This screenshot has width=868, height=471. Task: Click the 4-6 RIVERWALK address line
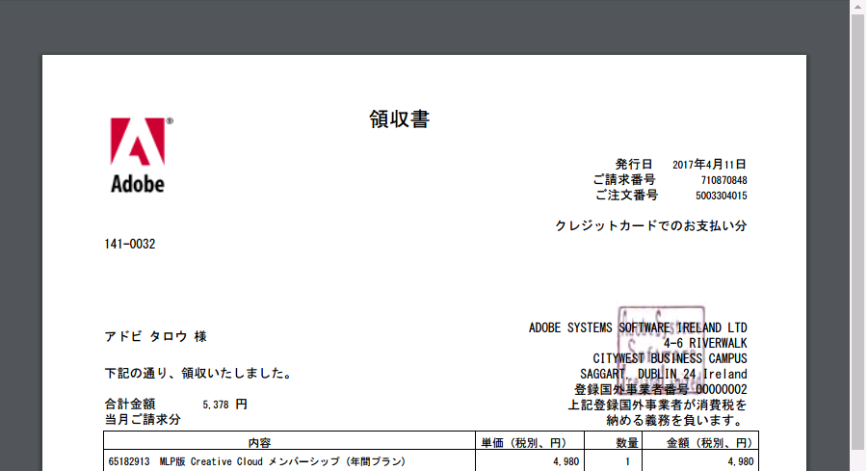705,343
